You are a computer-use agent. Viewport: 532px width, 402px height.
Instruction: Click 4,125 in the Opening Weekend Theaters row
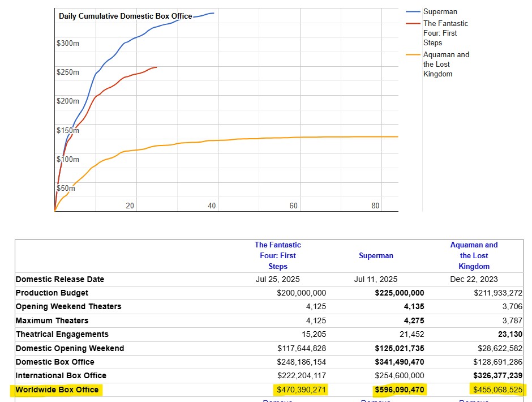coord(316,306)
